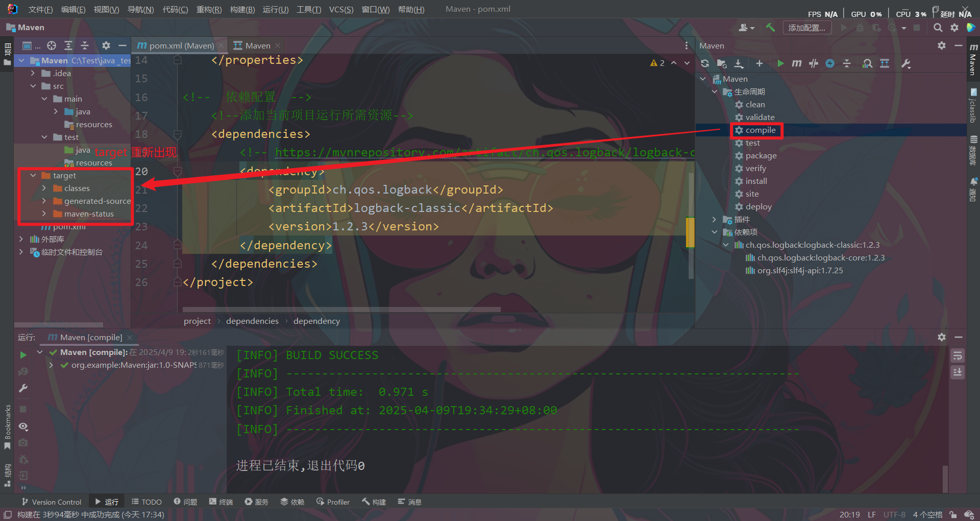The image size is (980, 521).
Task: Toggle offline mode lightning icon
Action: [x=830, y=63]
